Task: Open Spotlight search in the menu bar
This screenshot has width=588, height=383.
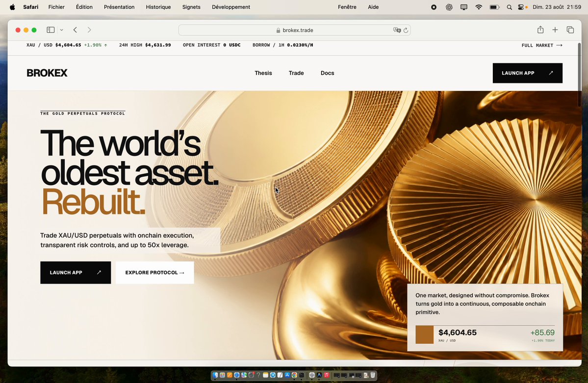Action: tap(509, 7)
